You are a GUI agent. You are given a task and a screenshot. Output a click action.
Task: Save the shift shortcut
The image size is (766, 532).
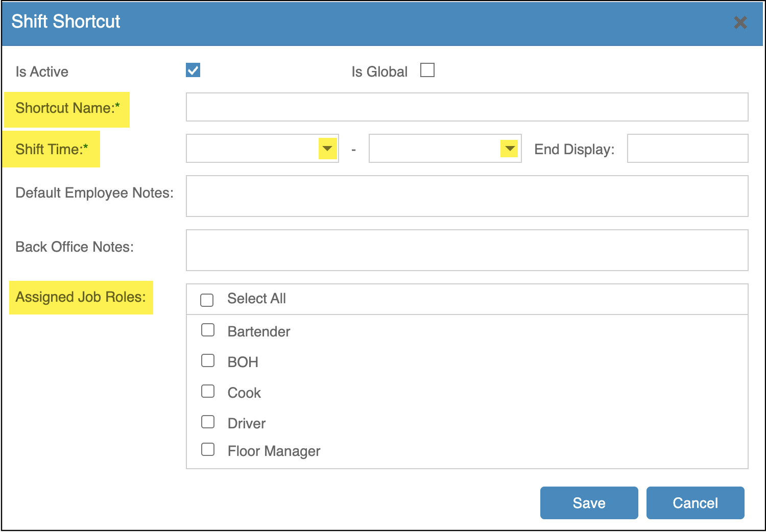pyautogui.click(x=589, y=503)
